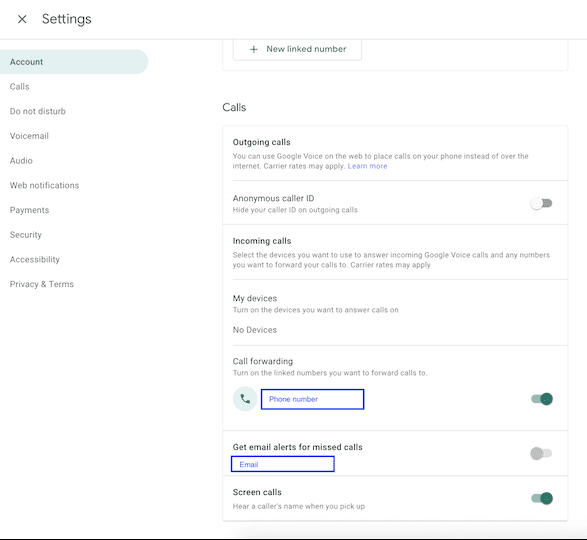The height and width of the screenshot is (540, 587).
Task: Click the Settings page title
Action: (67, 19)
